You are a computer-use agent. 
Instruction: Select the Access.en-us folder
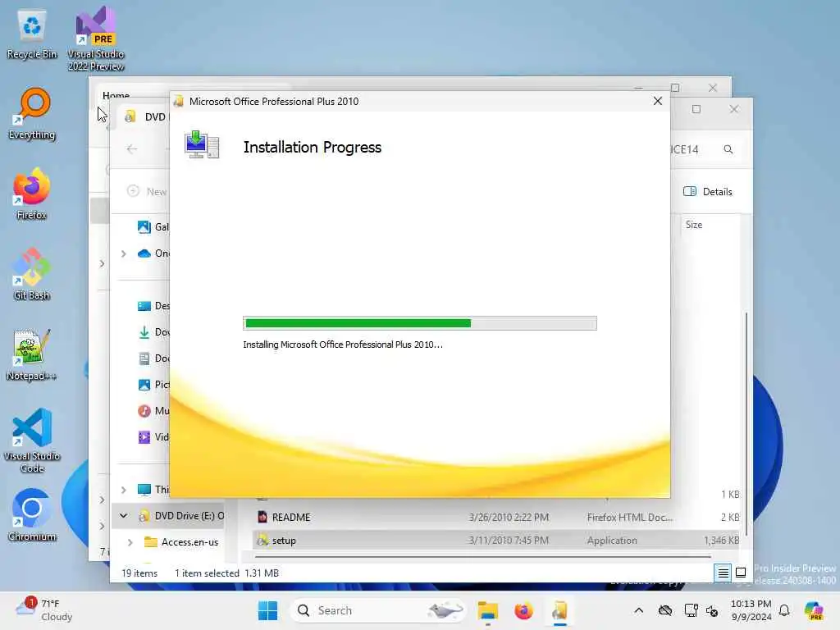[181, 542]
